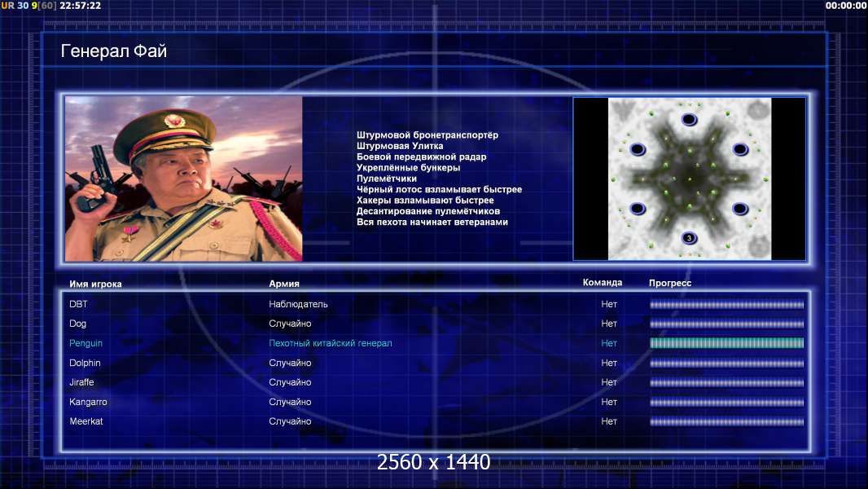Image resolution: width=868 pixels, height=489 pixels.
Task: Click team value 'Нет' in DBT row
Action: pyautogui.click(x=609, y=304)
